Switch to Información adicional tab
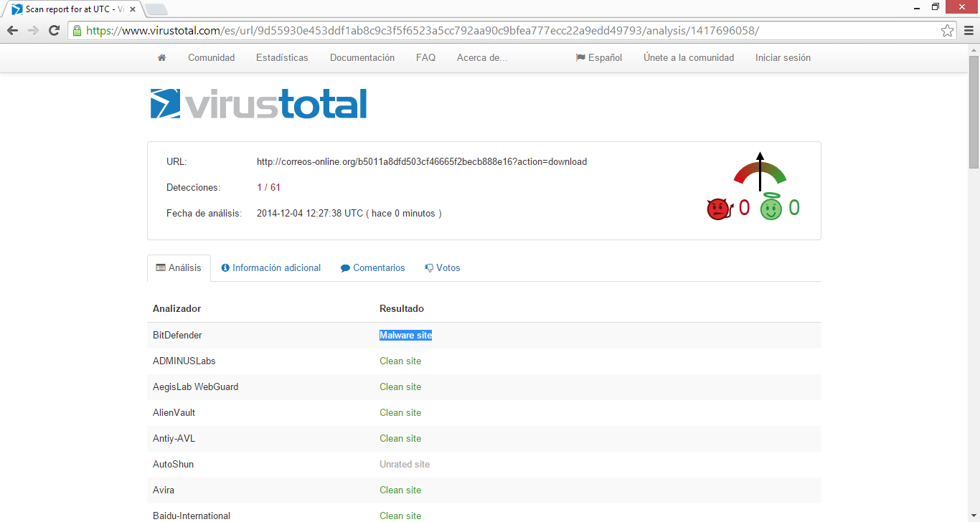Screen dimensions: 980x522 270,267
